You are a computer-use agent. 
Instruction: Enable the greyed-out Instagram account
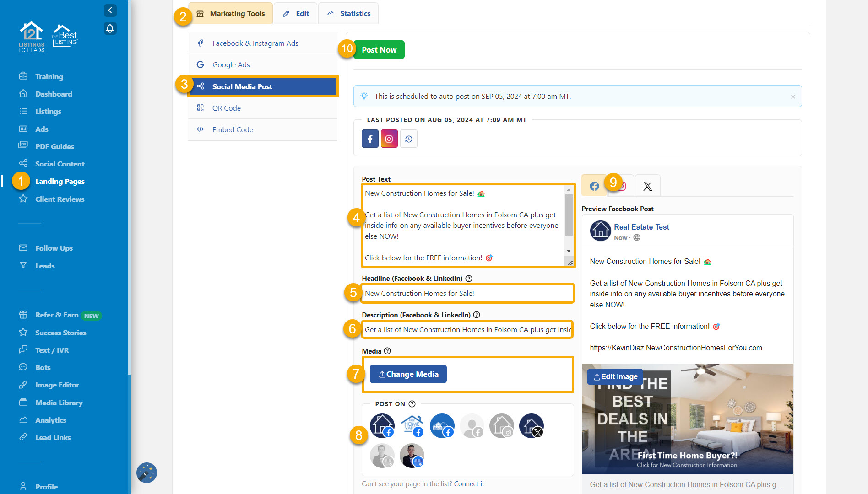502,426
